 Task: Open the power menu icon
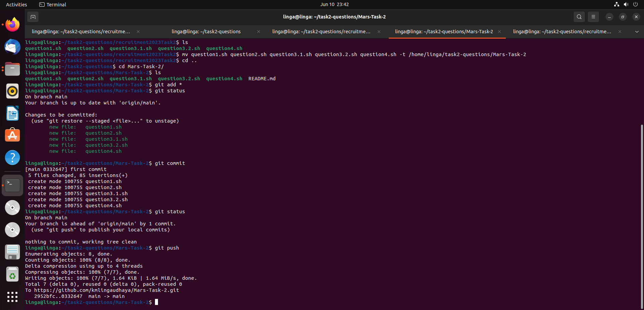point(635,4)
